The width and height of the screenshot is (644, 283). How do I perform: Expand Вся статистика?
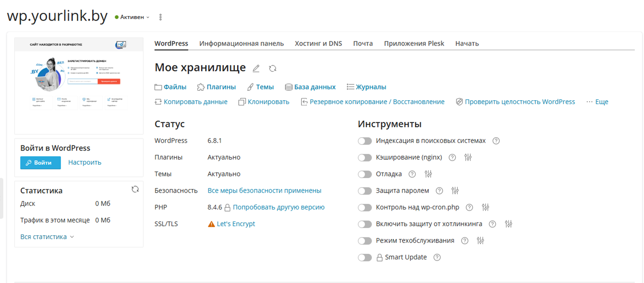pos(47,237)
